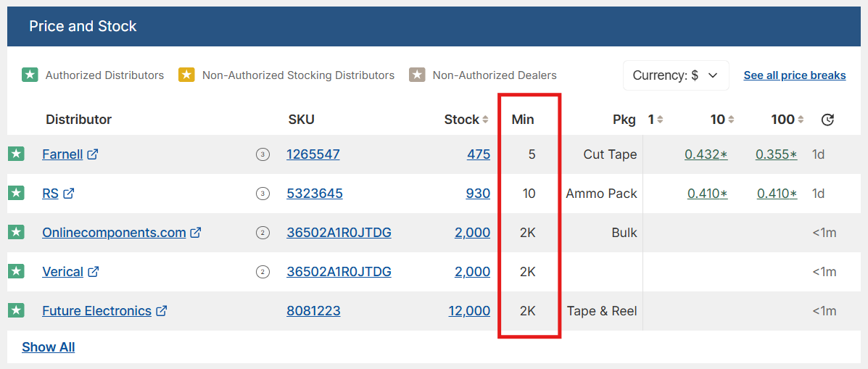868x369 pixels.
Task: Click the Pkg column header
Action: pyautogui.click(x=624, y=120)
